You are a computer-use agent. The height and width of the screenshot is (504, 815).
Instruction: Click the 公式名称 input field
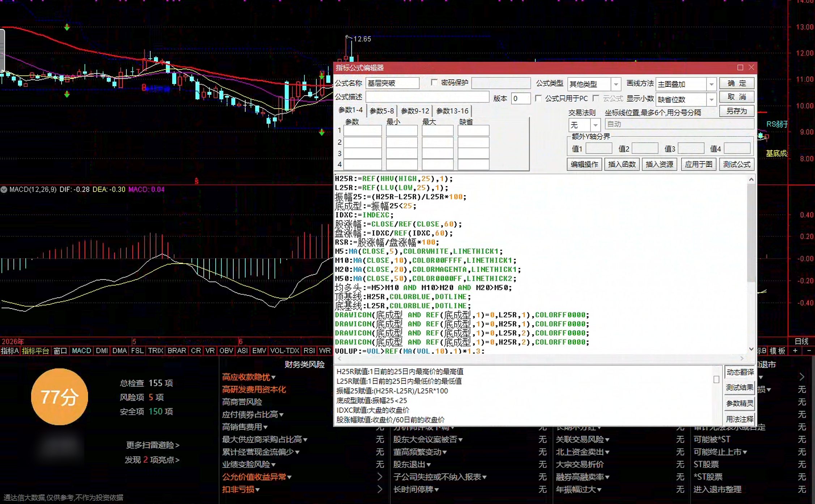(392, 84)
